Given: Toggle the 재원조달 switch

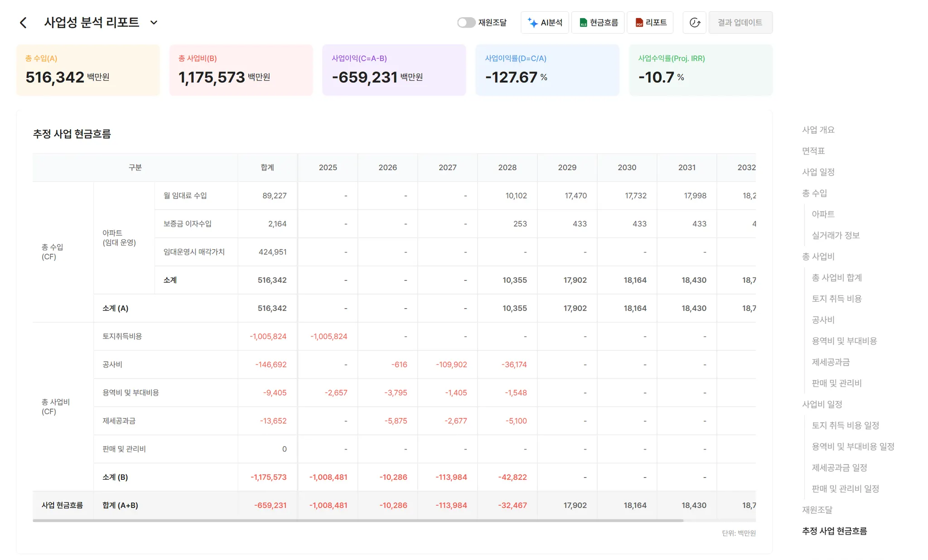Looking at the screenshot, I should (x=466, y=23).
